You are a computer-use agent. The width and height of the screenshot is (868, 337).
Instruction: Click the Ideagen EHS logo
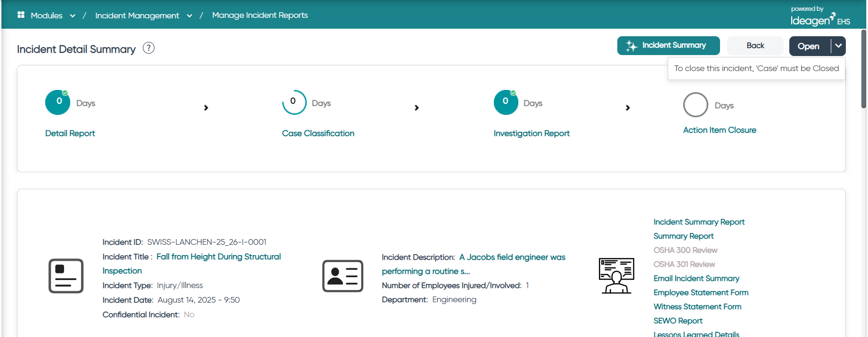tap(820, 16)
